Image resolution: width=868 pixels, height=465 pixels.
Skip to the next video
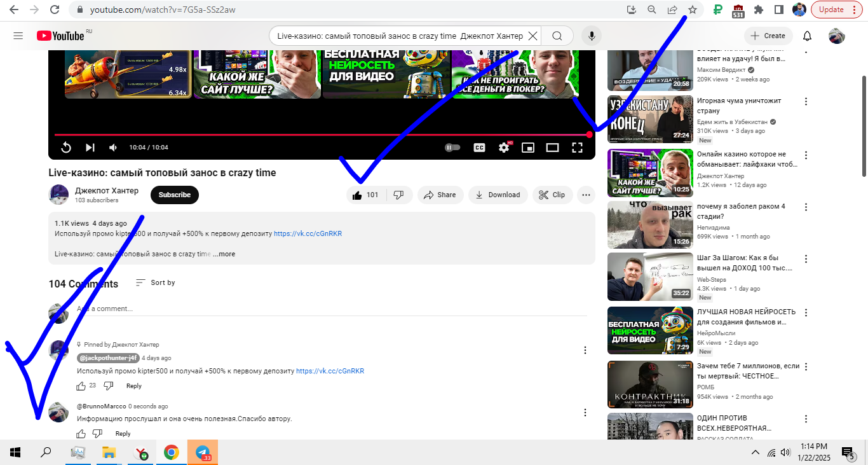pyautogui.click(x=90, y=148)
